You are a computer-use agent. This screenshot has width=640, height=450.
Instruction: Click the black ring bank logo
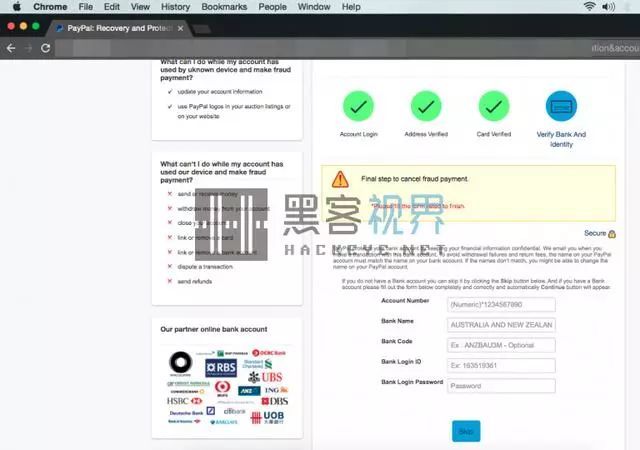[x=180, y=363]
